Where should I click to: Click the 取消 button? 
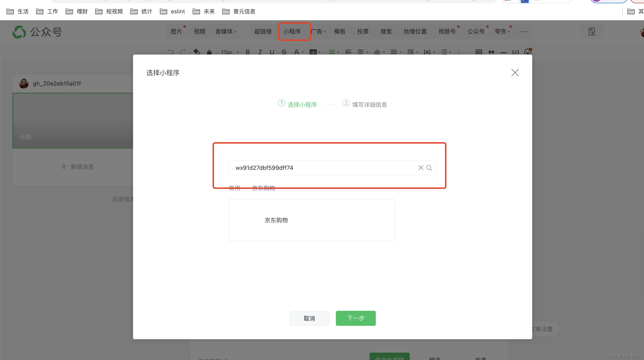(x=309, y=318)
